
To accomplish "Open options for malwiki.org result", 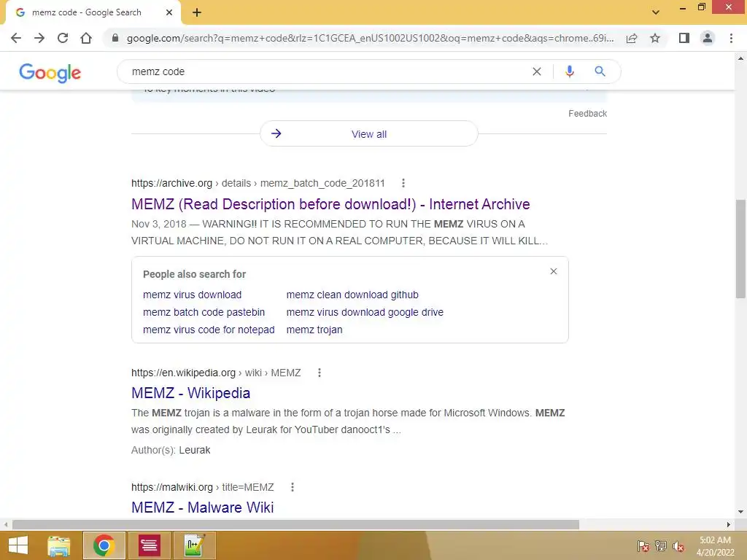I will 292,486.
